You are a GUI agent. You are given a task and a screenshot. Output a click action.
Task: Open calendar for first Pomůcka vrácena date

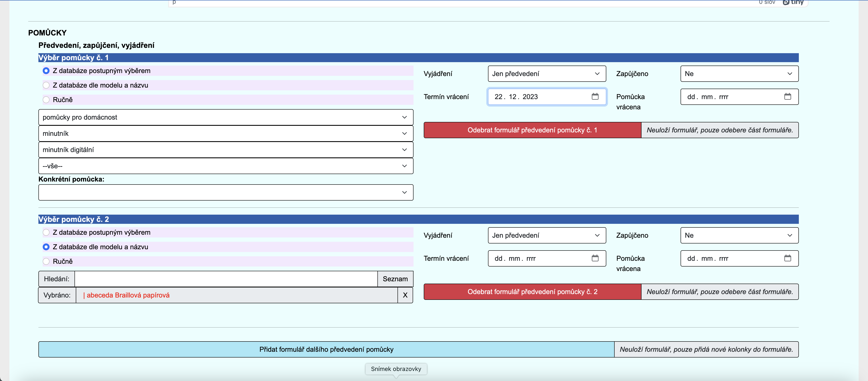[788, 97]
